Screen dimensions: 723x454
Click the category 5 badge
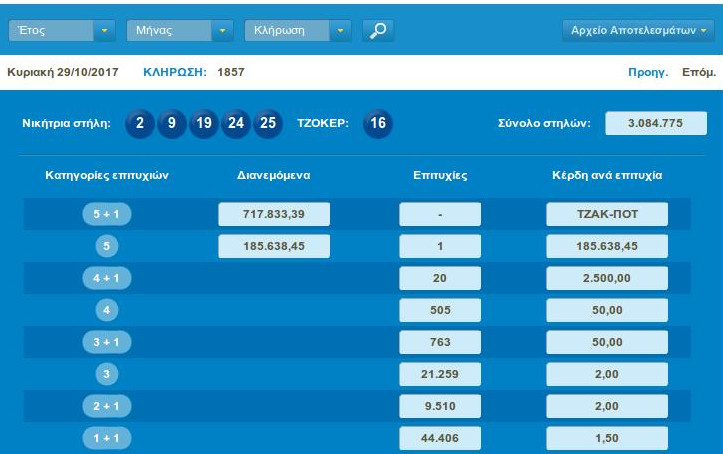click(x=107, y=246)
